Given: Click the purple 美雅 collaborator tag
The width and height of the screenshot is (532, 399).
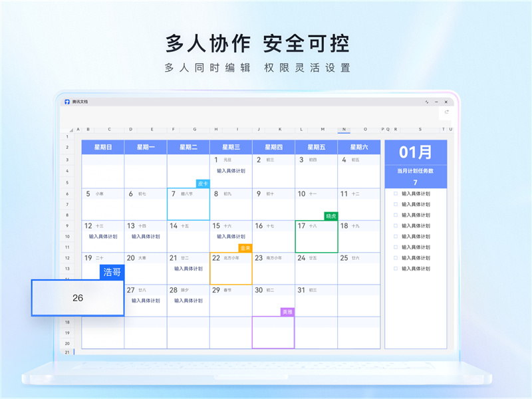Looking at the screenshot, I should (x=287, y=311).
